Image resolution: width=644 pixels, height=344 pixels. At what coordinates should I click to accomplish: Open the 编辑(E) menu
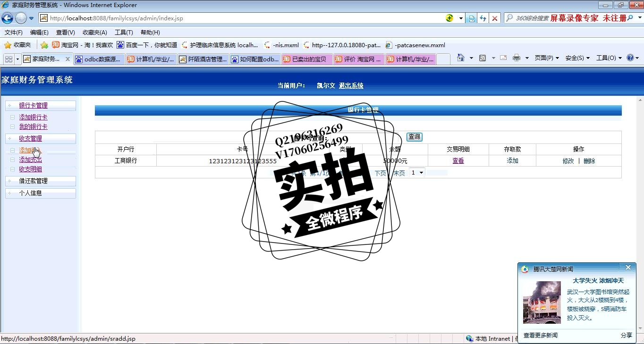pos(39,33)
